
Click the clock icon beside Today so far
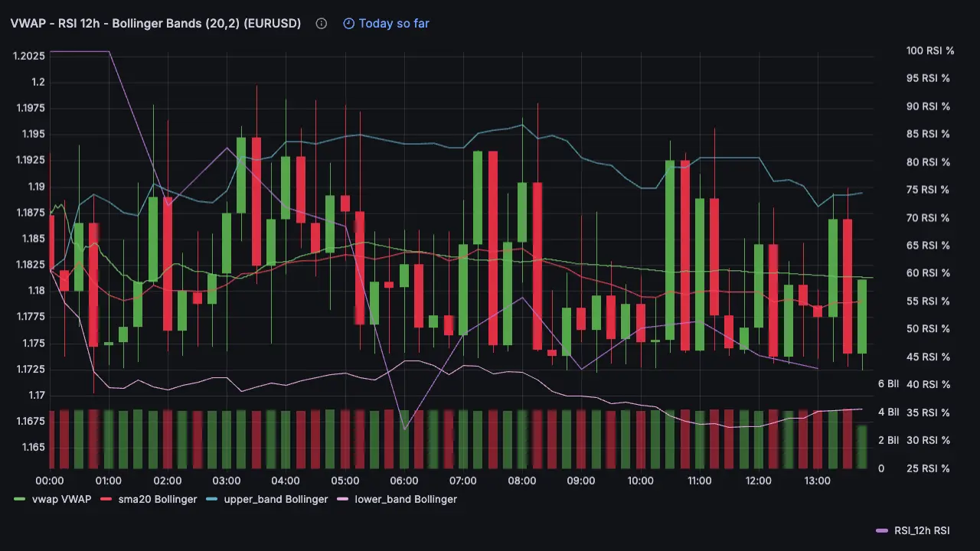(x=349, y=23)
